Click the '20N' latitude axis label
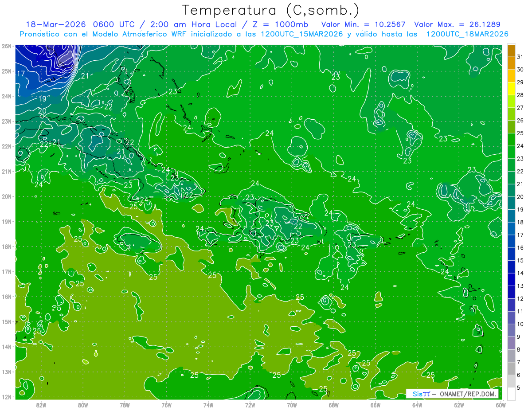This screenshot has width=532, height=411. pyautogui.click(x=7, y=196)
